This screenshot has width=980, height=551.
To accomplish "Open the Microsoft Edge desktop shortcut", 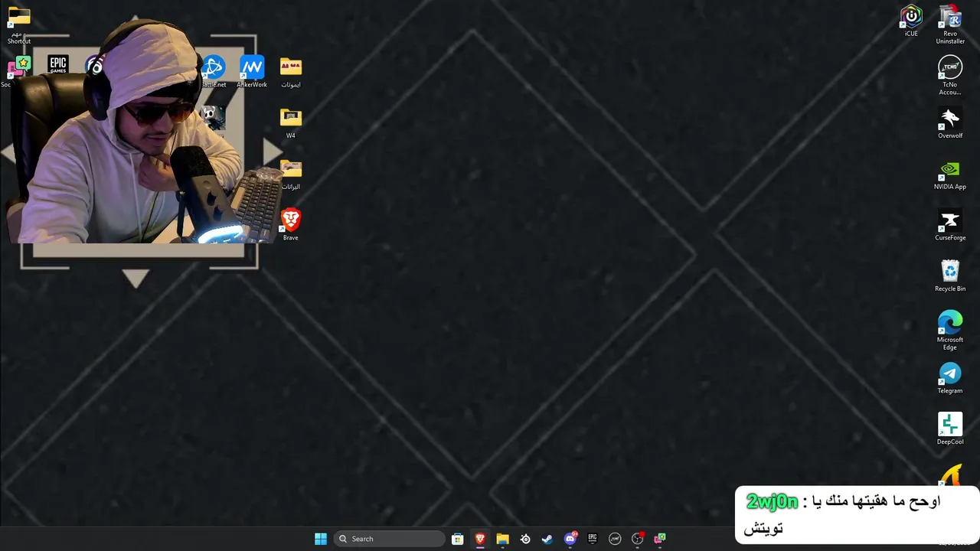I will pos(950,331).
